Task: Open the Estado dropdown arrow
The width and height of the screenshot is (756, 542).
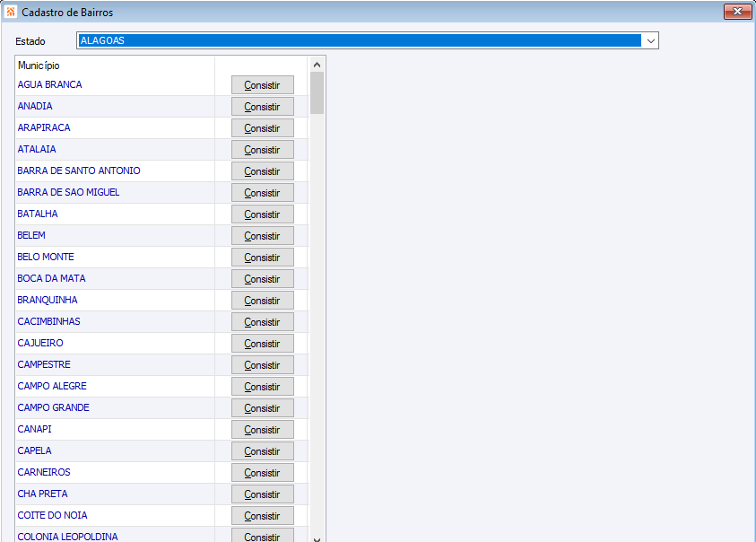Action: 650,41
